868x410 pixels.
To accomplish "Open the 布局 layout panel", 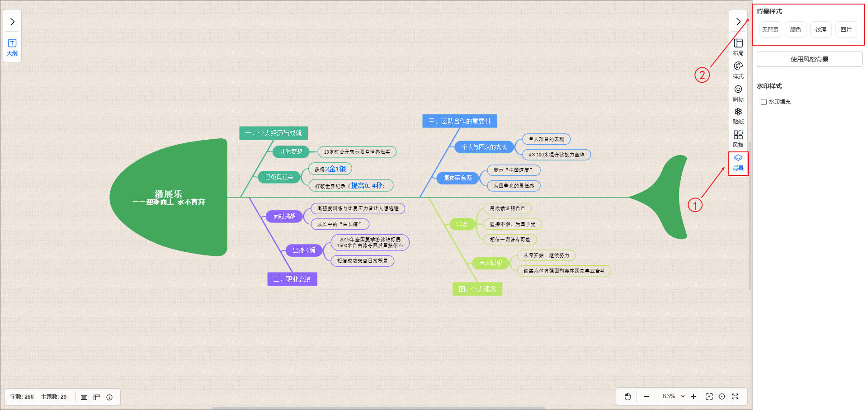I will (x=738, y=47).
